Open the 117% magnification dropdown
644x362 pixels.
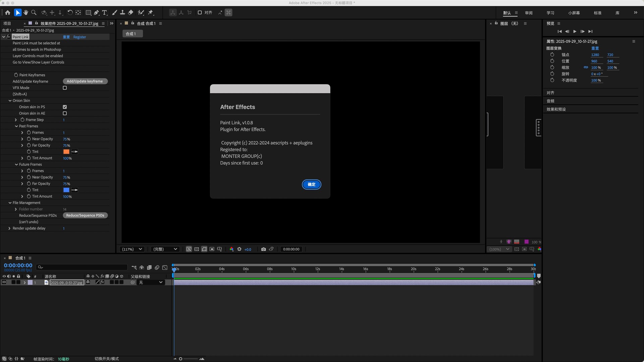[x=132, y=249]
